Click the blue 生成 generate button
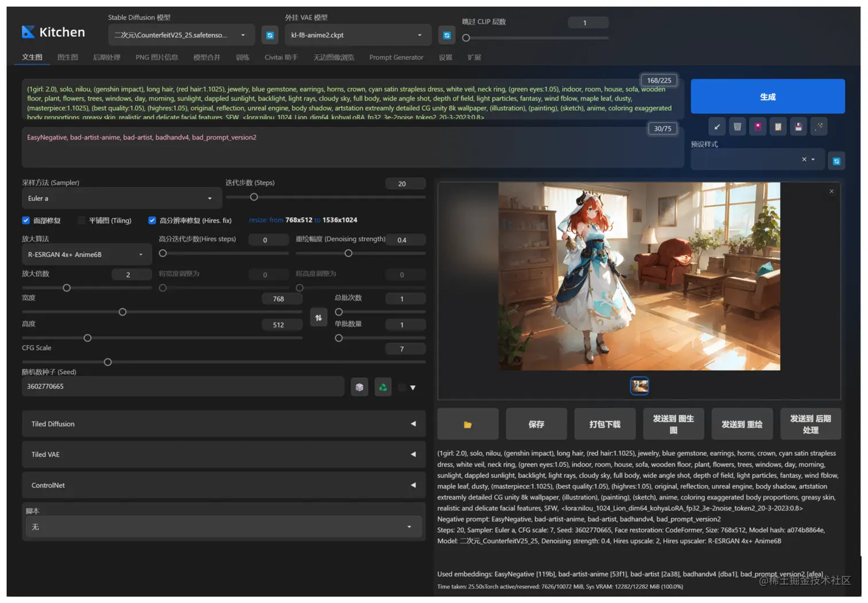The width and height of the screenshot is (868, 603). [768, 96]
